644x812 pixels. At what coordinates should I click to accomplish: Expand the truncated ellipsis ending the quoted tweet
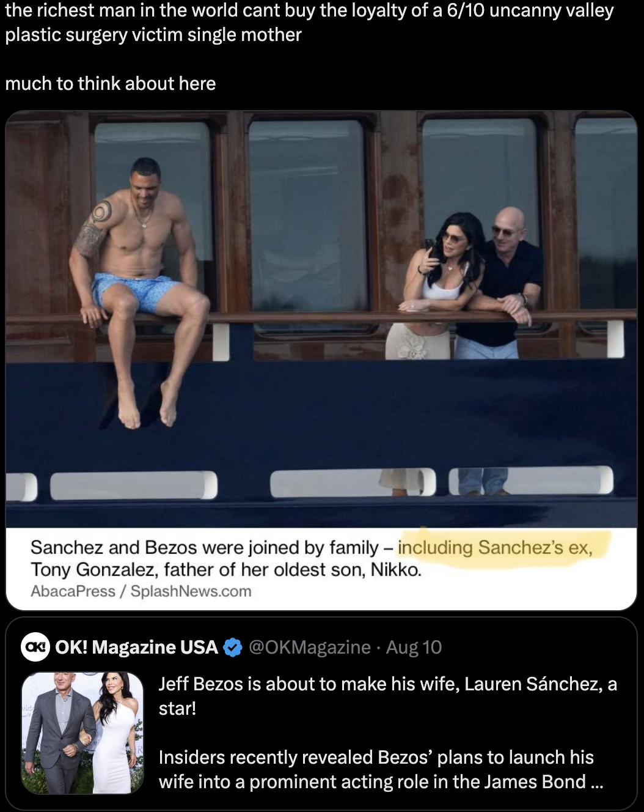[x=597, y=782]
